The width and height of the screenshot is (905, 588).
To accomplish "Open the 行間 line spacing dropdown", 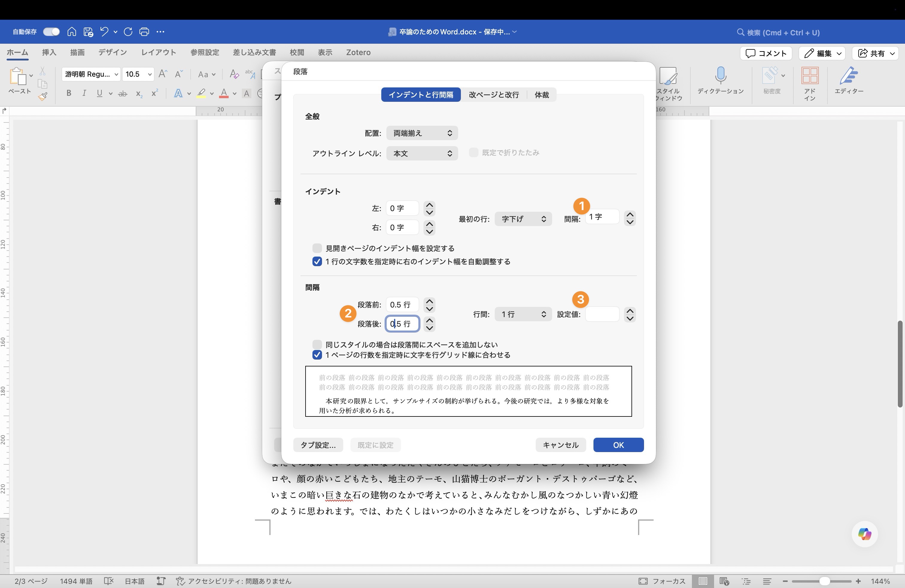I will pos(523,314).
